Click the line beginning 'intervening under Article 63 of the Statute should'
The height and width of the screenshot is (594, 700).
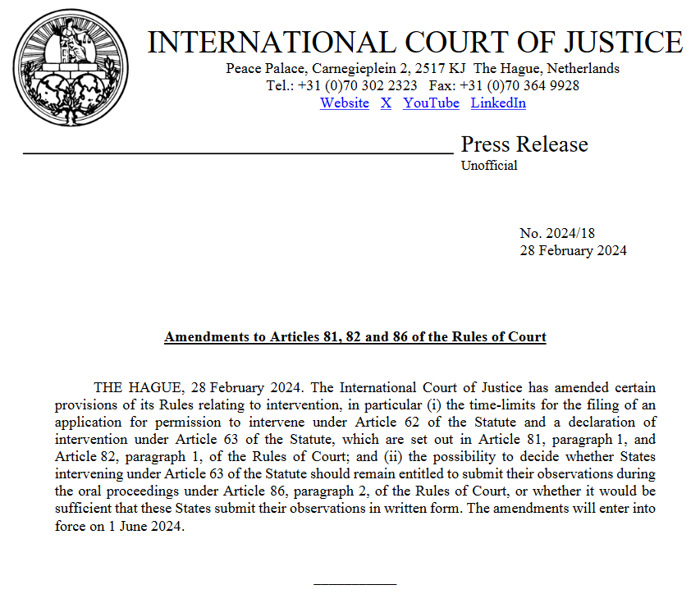(x=355, y=474)
